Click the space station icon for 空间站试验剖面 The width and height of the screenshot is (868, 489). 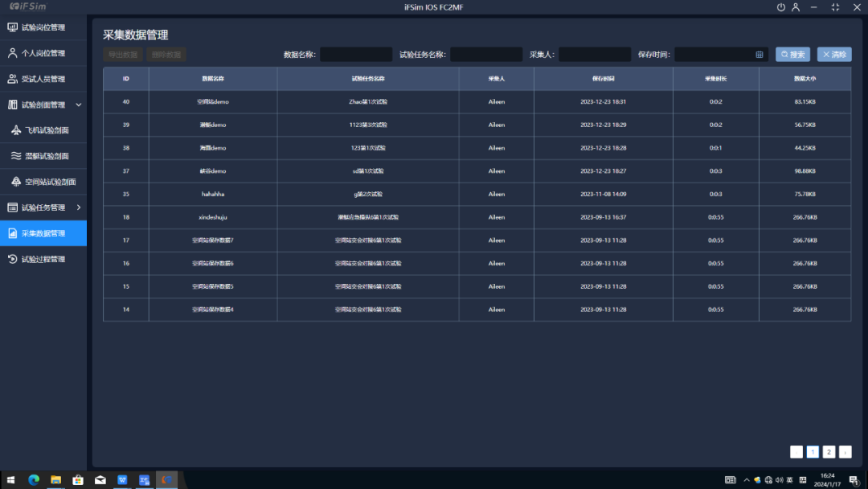[x=16, y=182]
